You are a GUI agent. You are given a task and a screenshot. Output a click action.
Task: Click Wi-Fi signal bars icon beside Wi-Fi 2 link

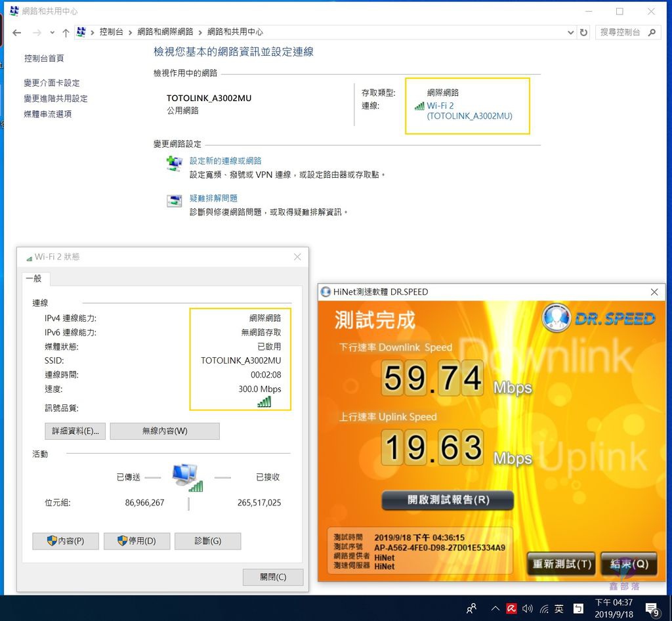click(419, 106)
